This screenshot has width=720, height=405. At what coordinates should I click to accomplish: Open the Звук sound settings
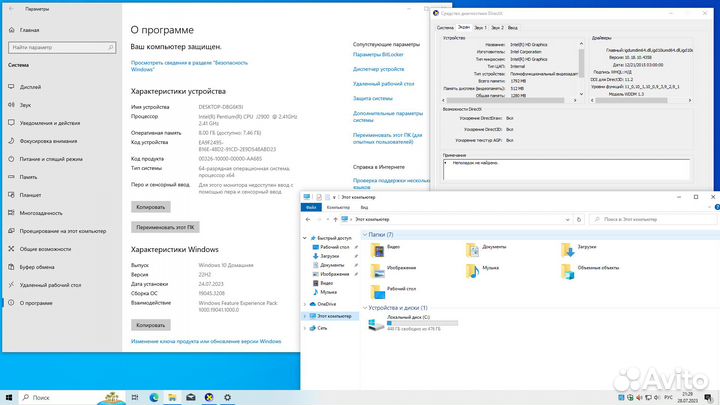click(25, 104)
